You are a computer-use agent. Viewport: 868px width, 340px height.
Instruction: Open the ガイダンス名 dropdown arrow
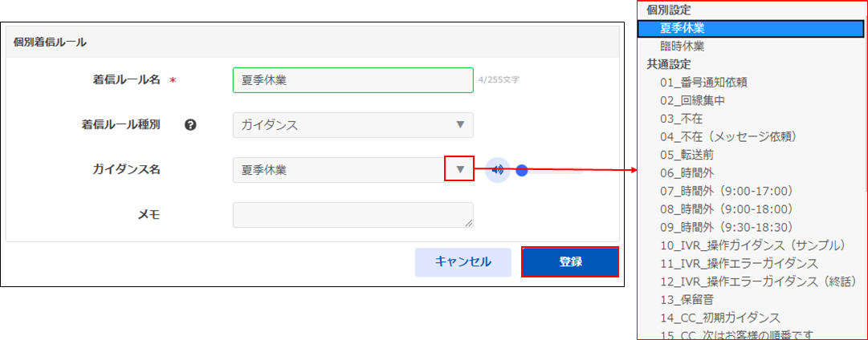click(x=460, y=169)
